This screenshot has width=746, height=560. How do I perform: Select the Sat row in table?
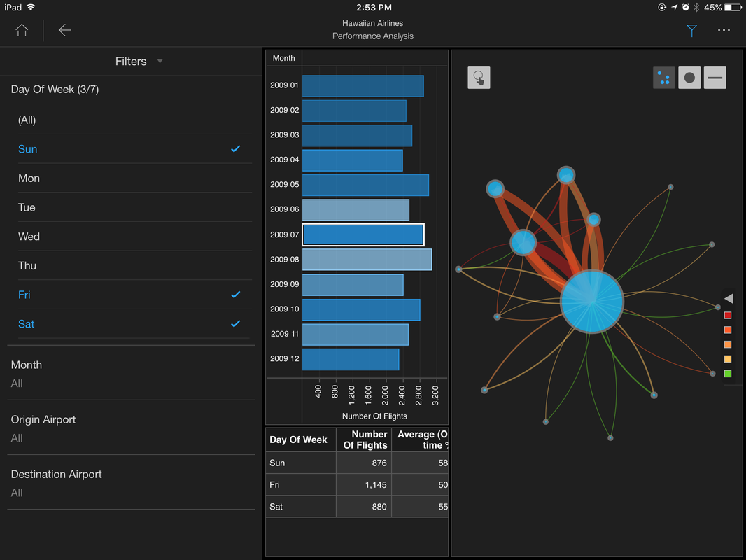coord(357,507)
